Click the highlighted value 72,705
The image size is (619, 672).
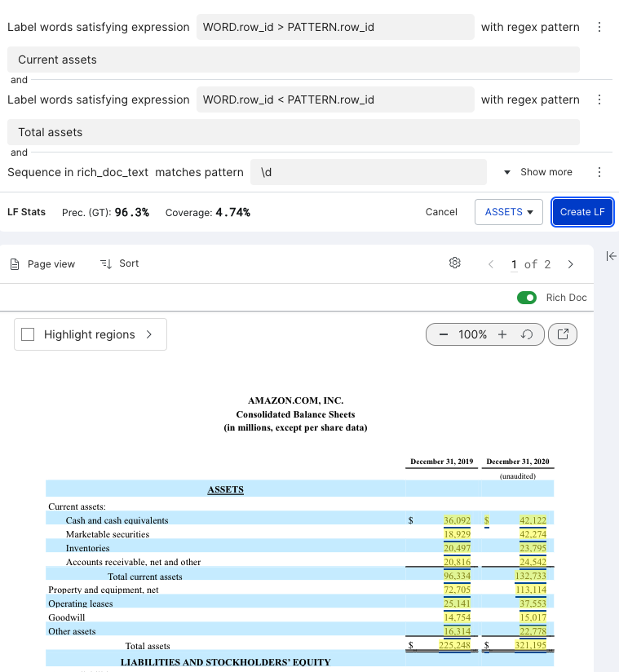(x=457, y=590)
